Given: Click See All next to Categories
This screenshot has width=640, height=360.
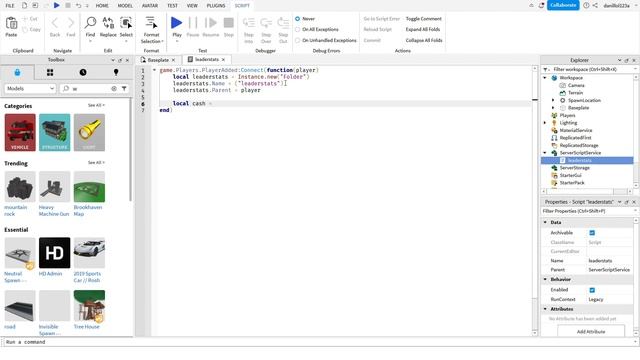Looking at the screenshot, I should (x=96, y=105).
